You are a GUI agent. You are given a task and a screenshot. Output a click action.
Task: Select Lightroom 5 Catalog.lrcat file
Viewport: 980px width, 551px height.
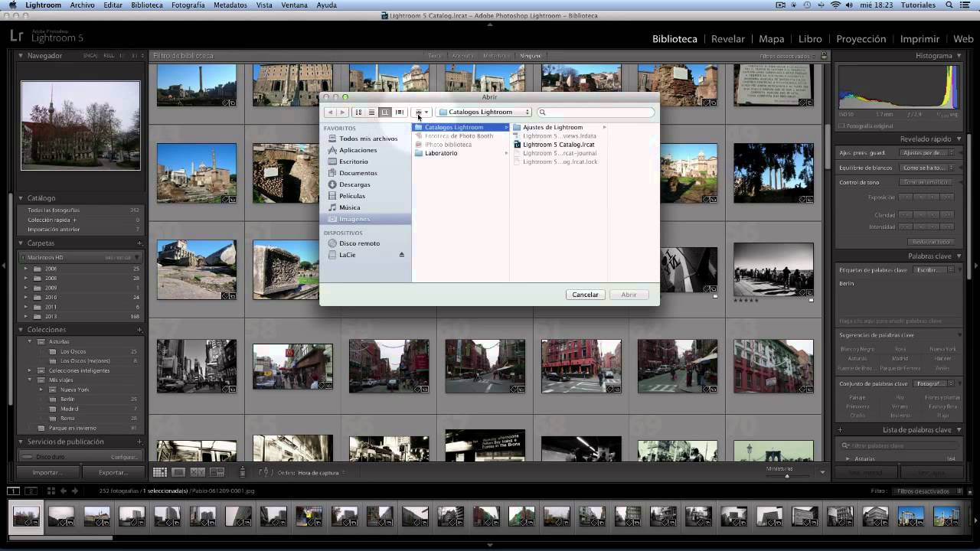558,145
